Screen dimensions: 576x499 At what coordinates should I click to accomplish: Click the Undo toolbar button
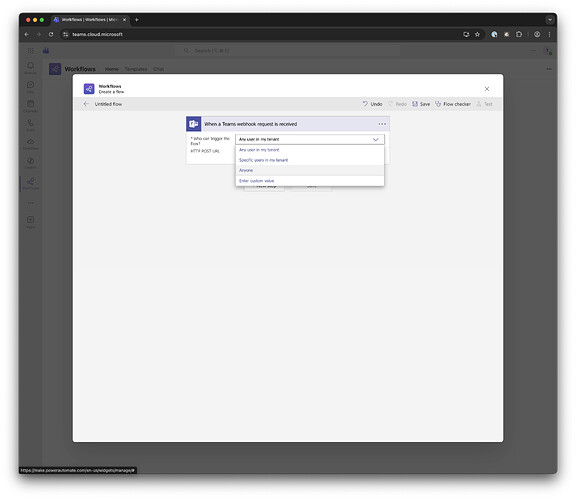(372, 104)
